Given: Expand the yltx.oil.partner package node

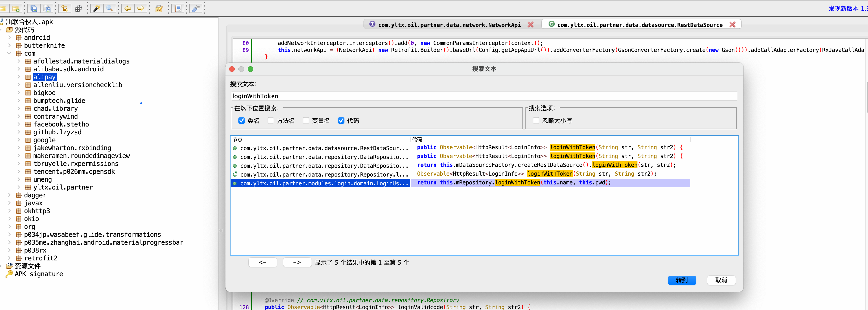Looking at the screenshot, I should pos(19,187).
